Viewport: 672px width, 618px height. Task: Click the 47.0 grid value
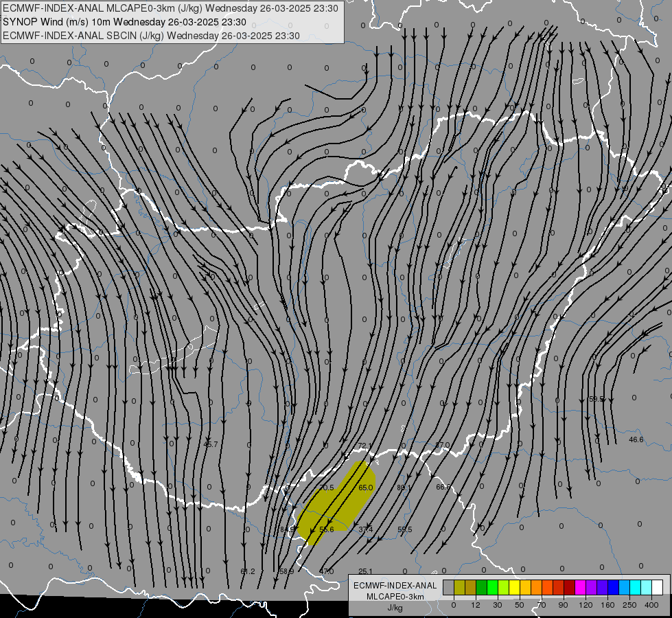pos(327,571)
